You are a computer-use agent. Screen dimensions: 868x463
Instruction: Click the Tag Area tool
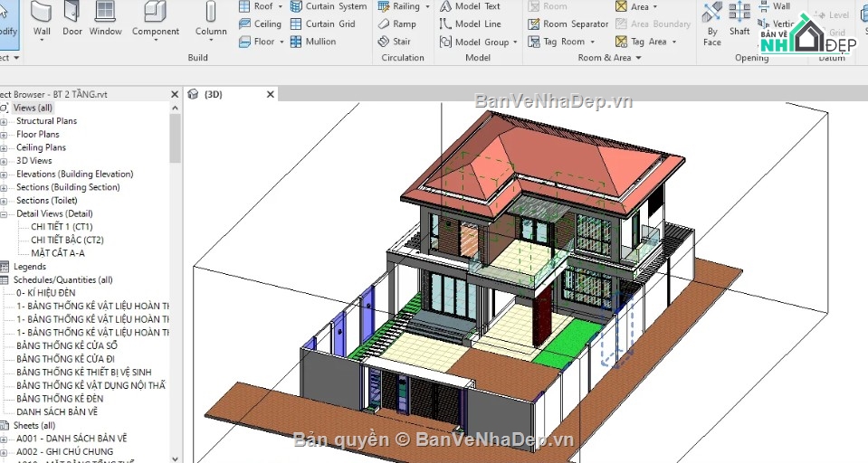pos(641,42)
